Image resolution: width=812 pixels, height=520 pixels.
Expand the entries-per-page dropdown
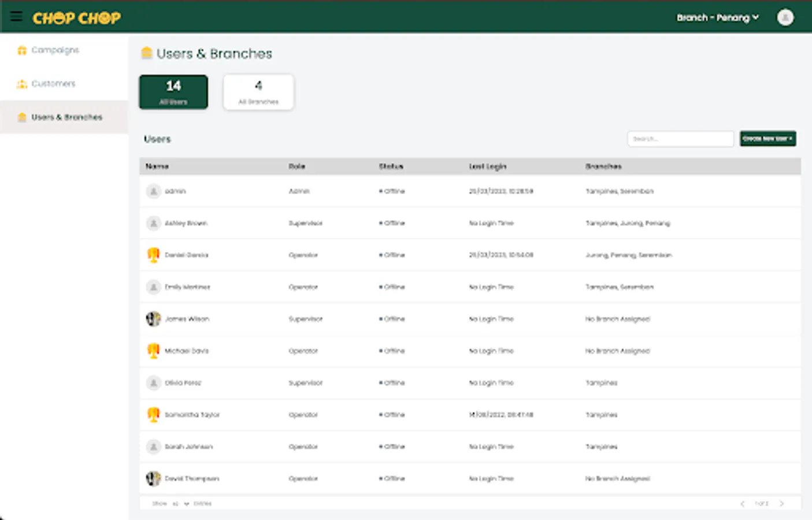180,504
